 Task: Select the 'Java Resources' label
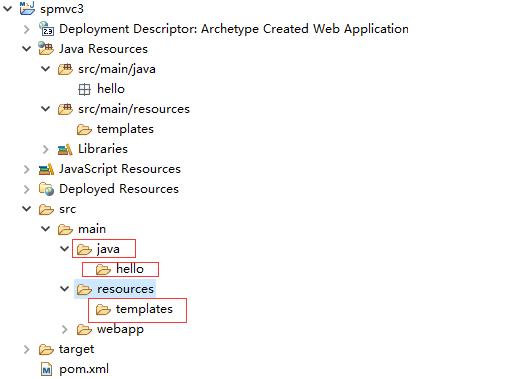tap(103, 49)
